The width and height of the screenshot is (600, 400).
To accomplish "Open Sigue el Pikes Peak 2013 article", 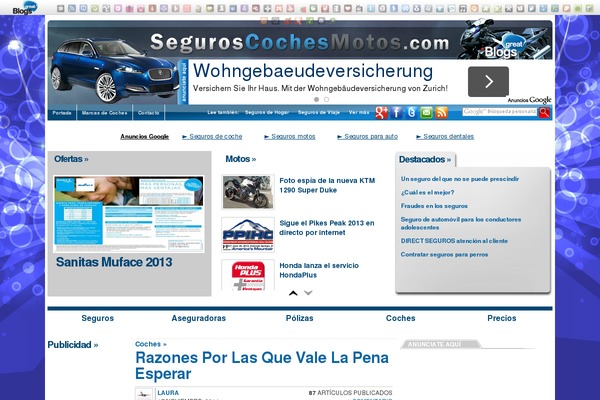I will tap(327, 228).
